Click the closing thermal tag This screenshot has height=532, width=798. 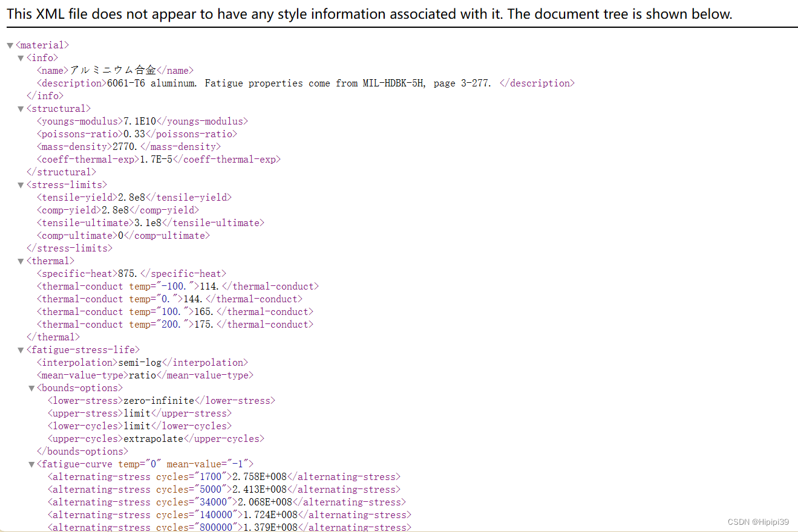point(53,337)
